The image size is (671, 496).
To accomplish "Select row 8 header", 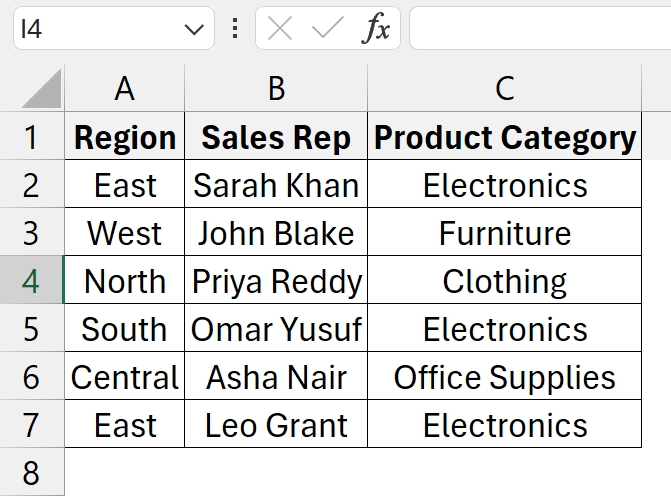I will (31, 472).
